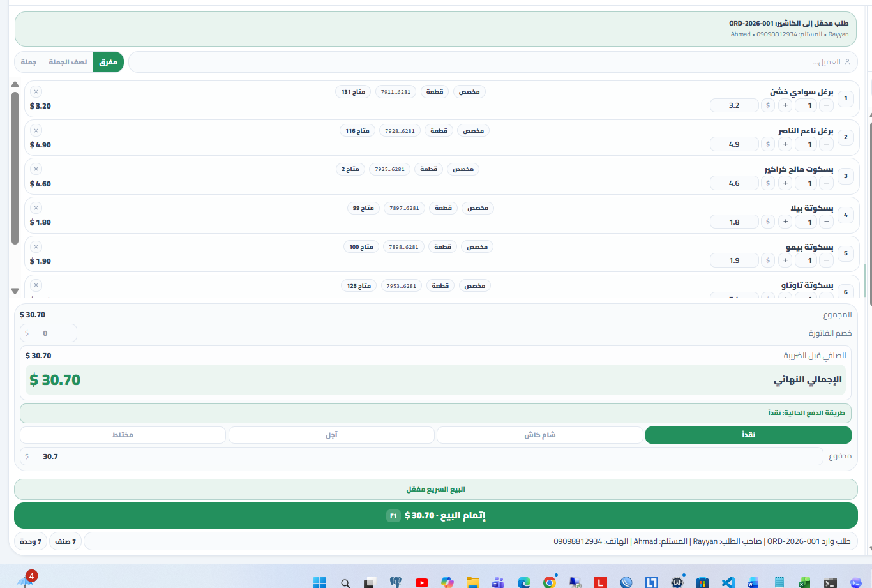
Task: Select the نقداً cash payment method
Action: 748,435
